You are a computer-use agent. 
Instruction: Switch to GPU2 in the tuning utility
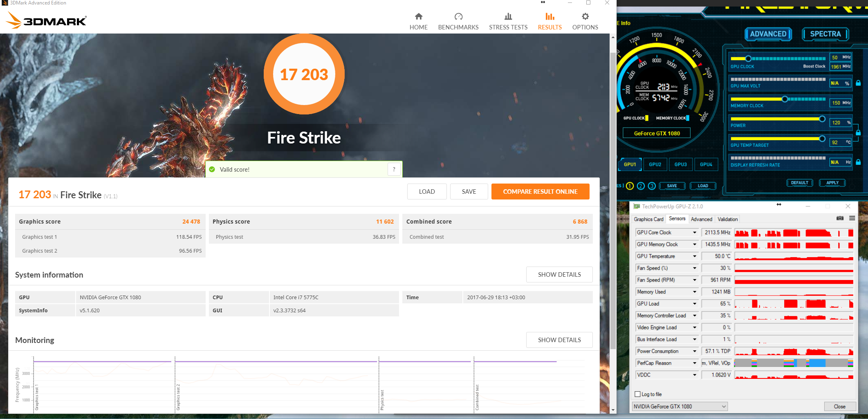(x=655, y=164)
